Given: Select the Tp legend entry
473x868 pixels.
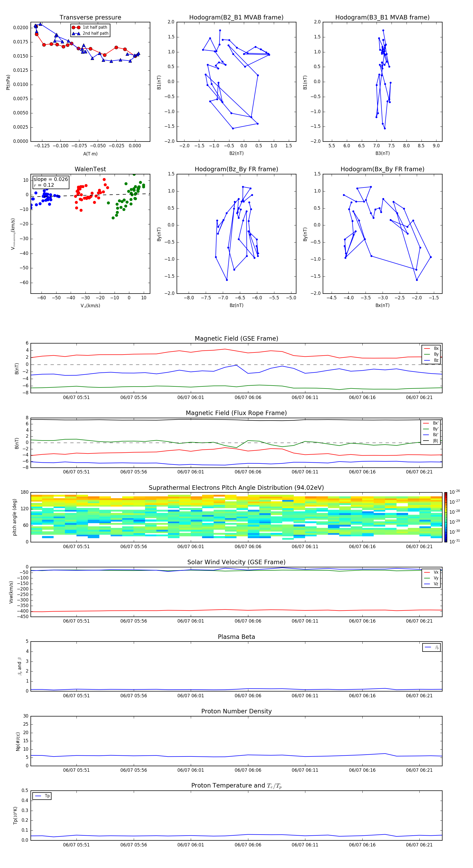Looking at the screenshot, I should (42, 796).
